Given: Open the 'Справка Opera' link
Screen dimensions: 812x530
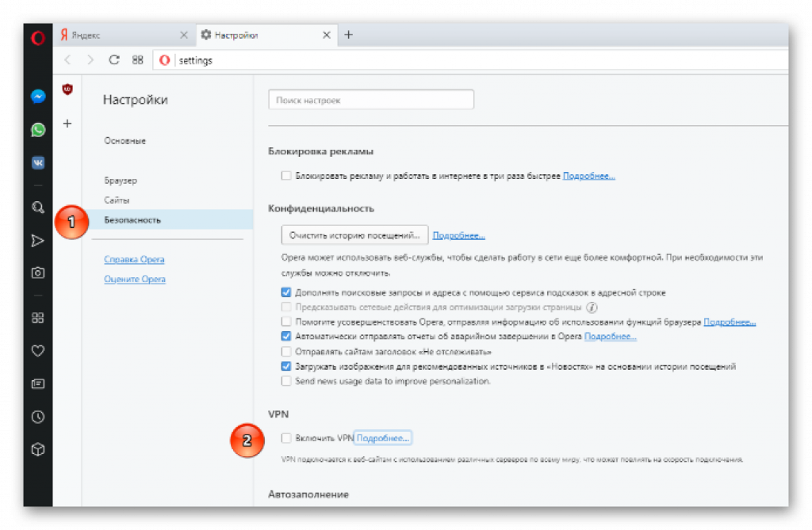Looking at the screenshot, I should 134,260.
